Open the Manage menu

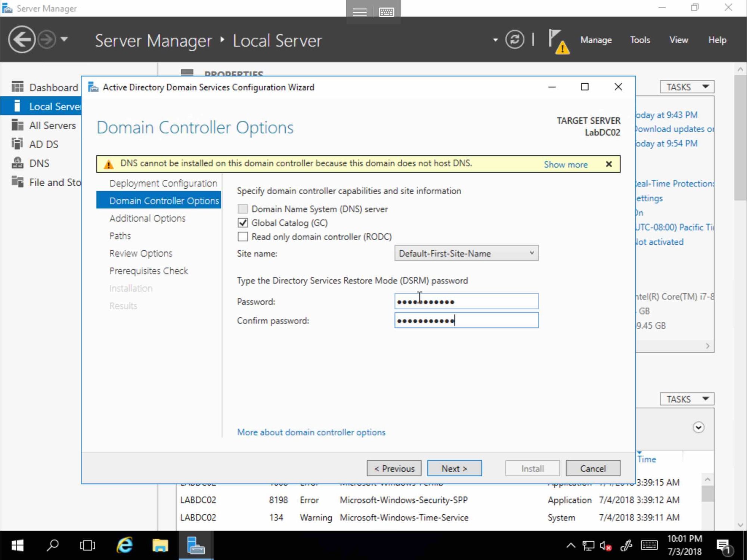click(596, 40)
